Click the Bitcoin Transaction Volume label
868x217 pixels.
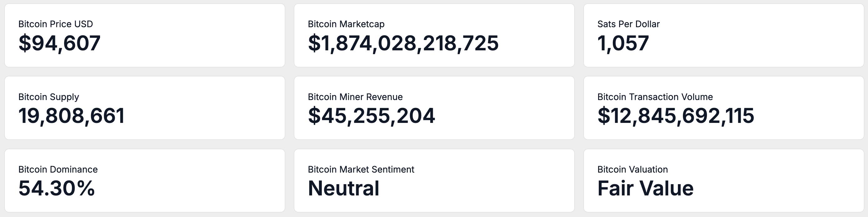pyautogui.click(x=655, y=97)
